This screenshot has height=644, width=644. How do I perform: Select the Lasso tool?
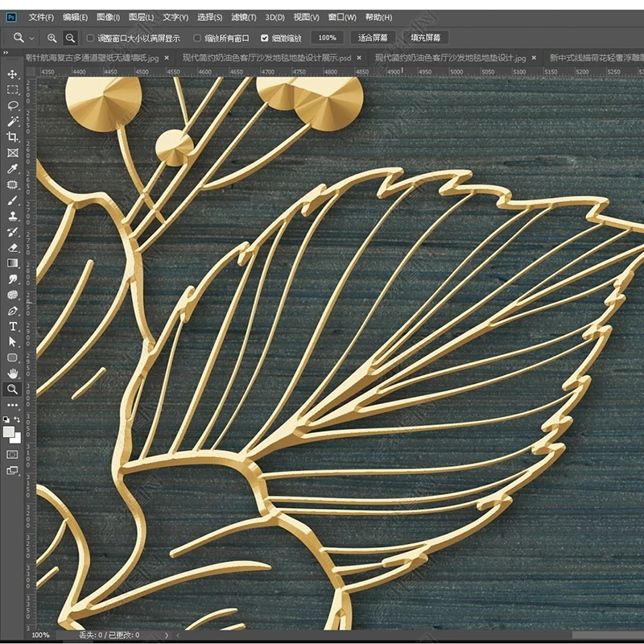click(10, 105)
